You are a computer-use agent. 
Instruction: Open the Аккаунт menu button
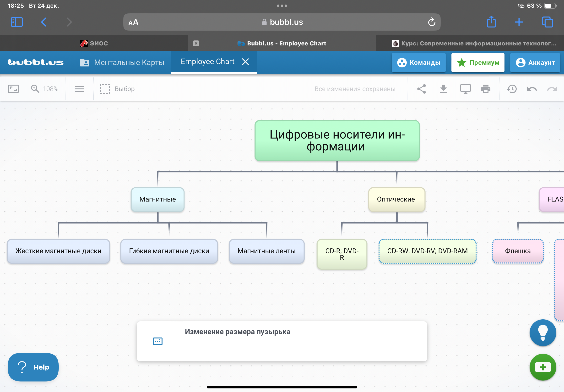tap(535, 63)
